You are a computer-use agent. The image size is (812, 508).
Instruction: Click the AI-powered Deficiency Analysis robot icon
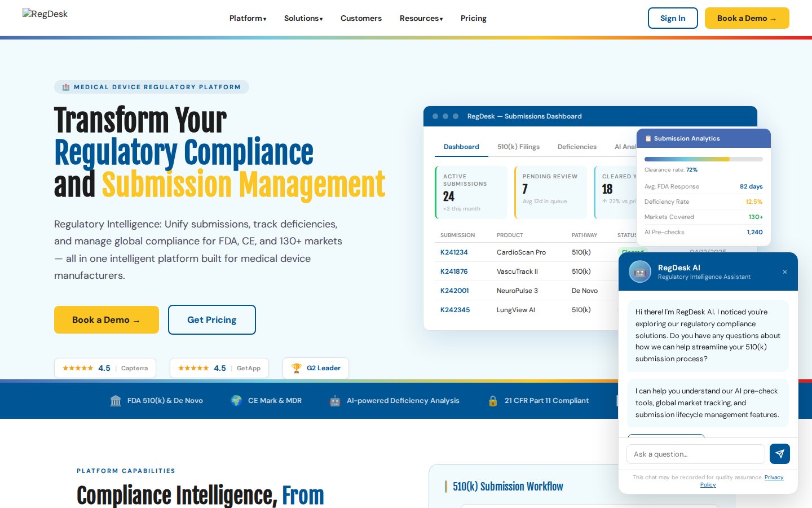[x=335, y=401]
